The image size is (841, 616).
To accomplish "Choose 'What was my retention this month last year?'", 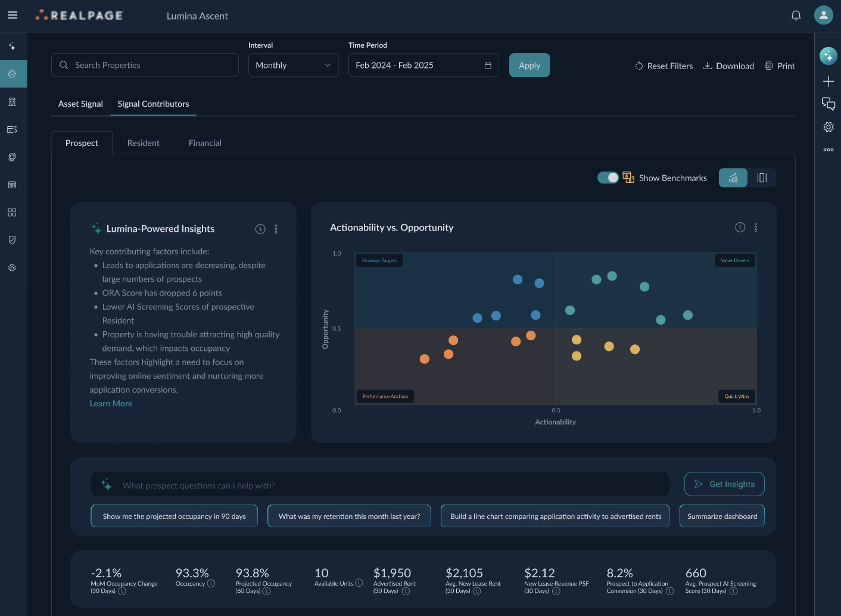I will 349,516.
